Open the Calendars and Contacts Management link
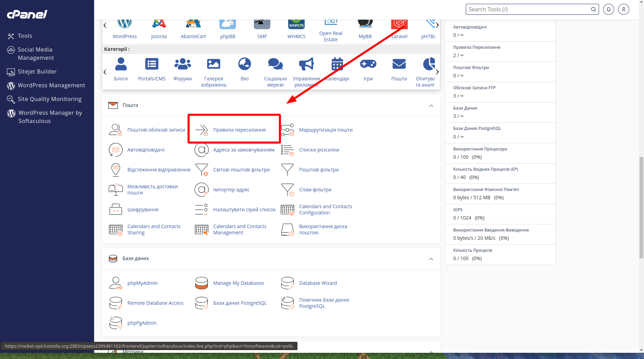The width and height of the screenshot is (644, 359). click(240, 229)
